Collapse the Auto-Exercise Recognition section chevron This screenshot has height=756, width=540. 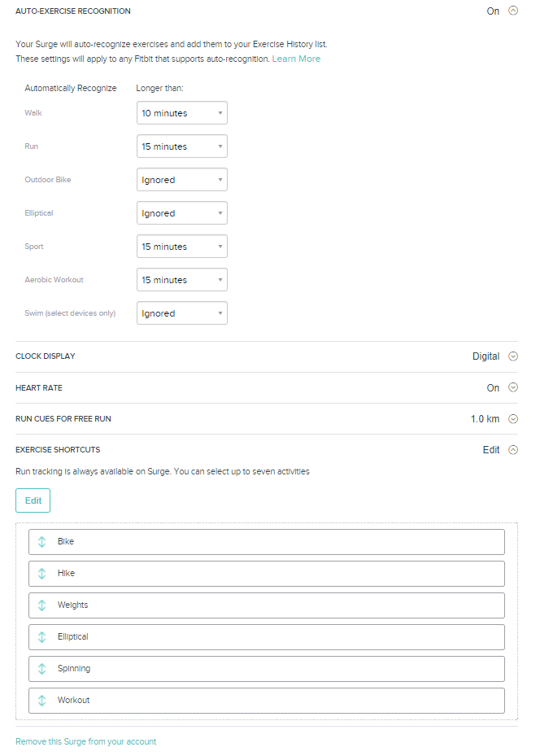click(x=513, y=11)
